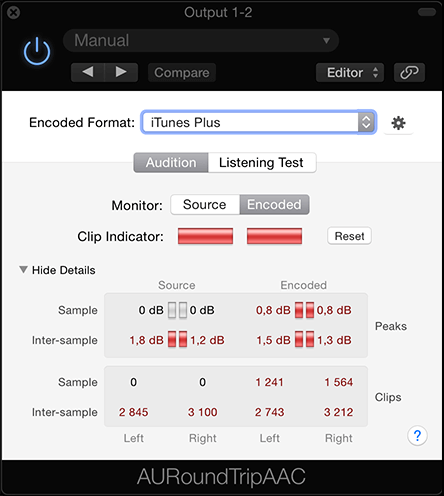Open the Editor view popup menu
Screen dimensions: 444x496
[350, 72]
